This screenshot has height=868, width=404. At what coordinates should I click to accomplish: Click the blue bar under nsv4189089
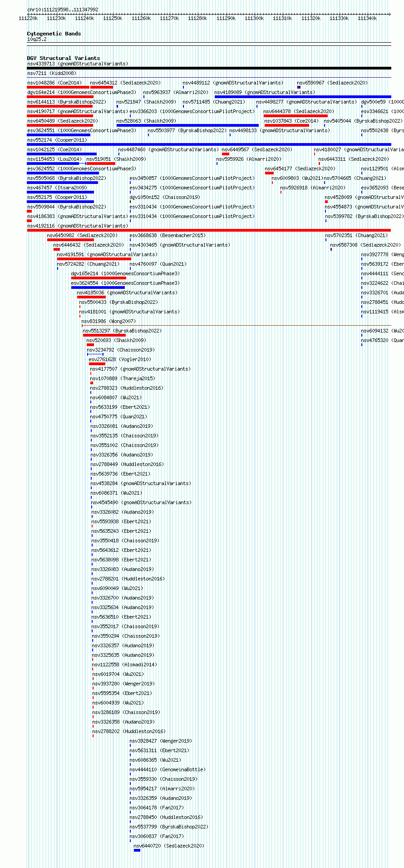[303, 97]
